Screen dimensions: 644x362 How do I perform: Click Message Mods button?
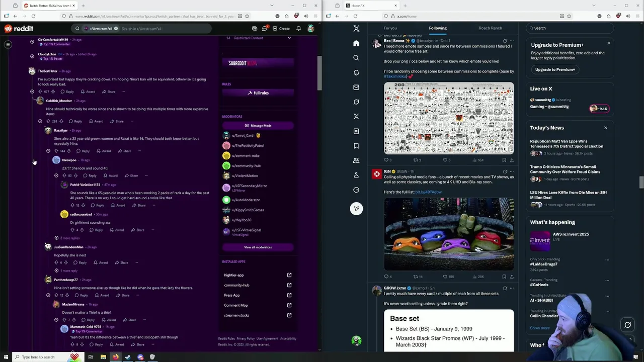coord(258,126)
